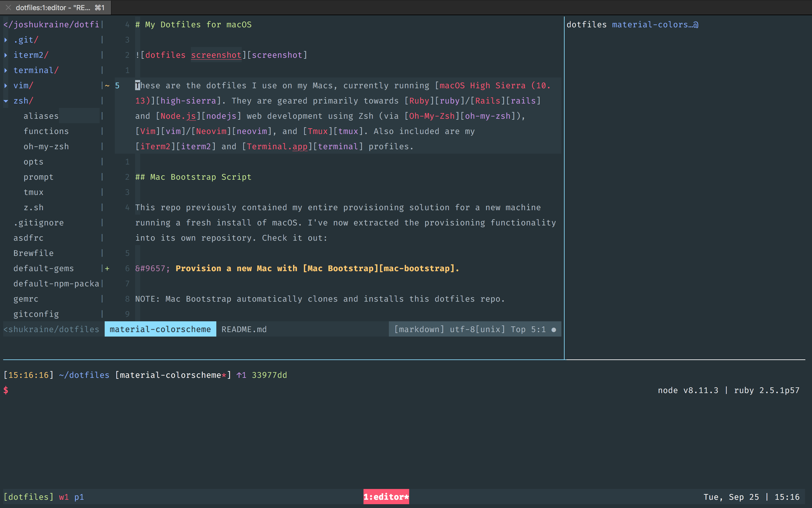Image resolution: width=812 pixels, height=508 pixels.
Task: Open aliases file in tree
Action: (x=41, y=116)
